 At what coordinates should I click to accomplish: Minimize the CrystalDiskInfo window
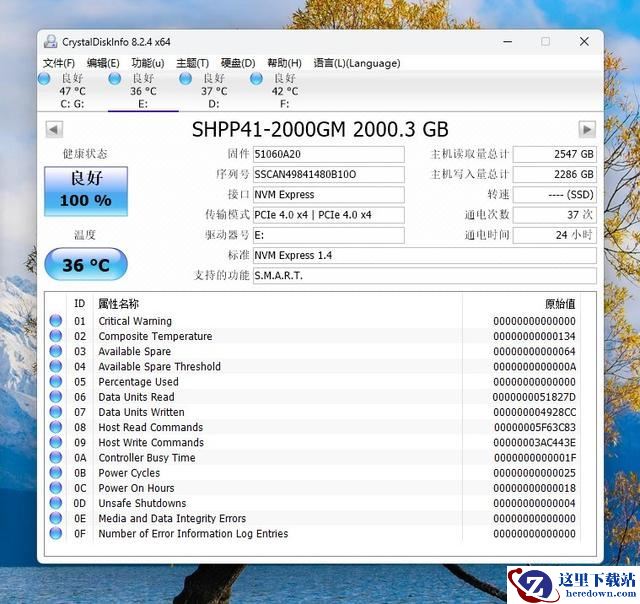(x=507, y=42)
